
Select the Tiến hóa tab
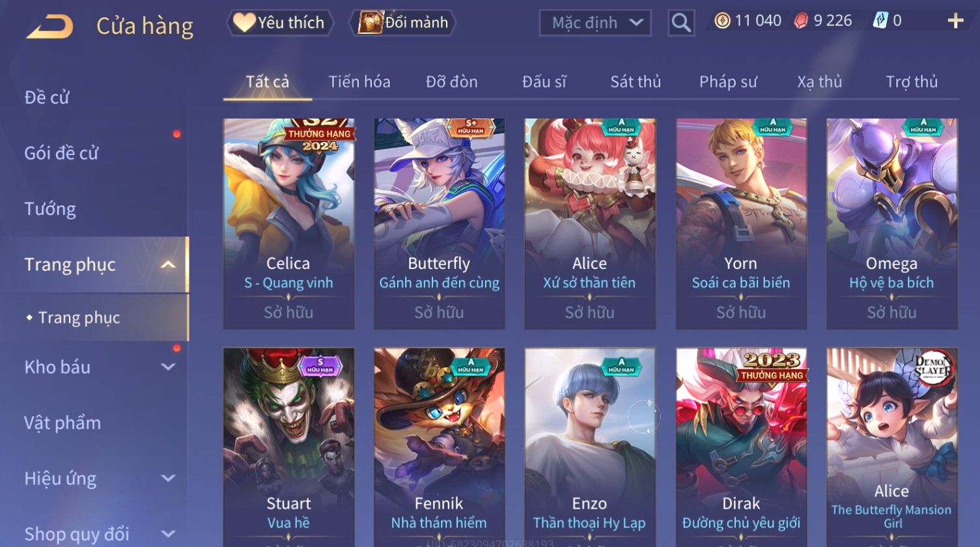(x=359, y=81)
